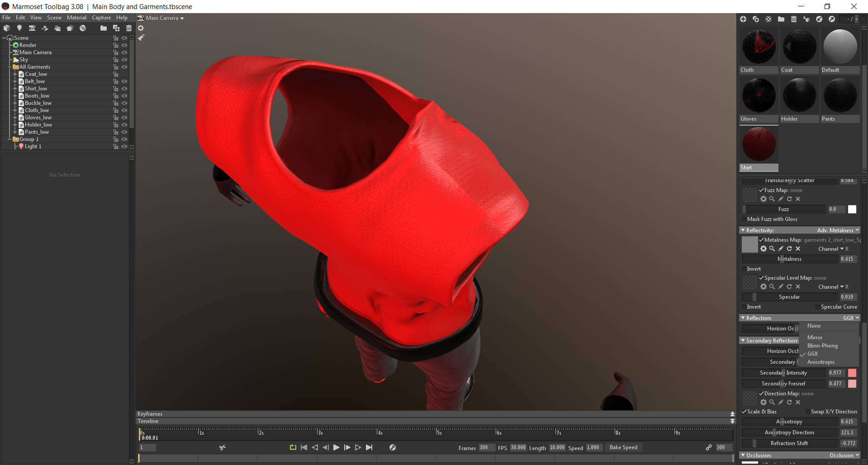Choose Mirror reflection model
This screenshot has height=465, width=868.
pos(815,338)
